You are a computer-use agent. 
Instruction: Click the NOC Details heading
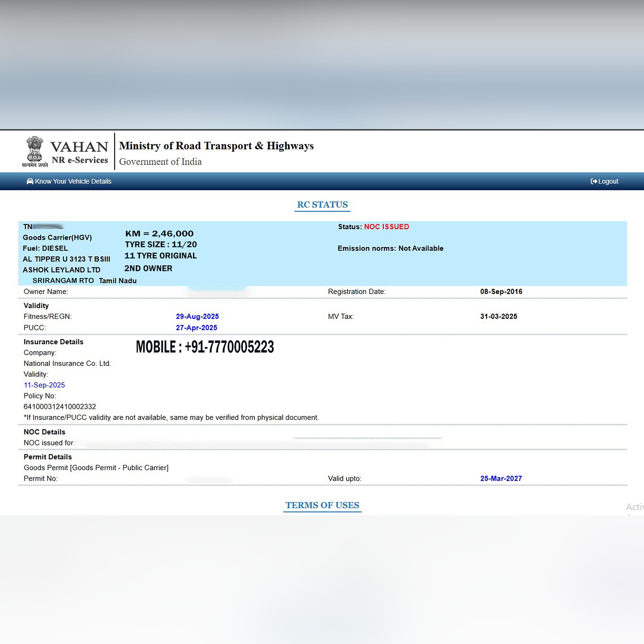point(44,432)
